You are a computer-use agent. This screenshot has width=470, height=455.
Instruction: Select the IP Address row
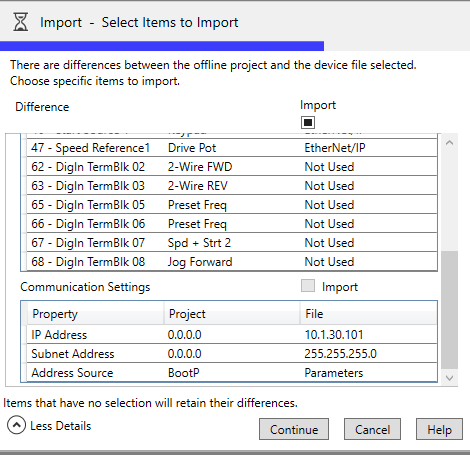pyautogui.click(x=232, y=335)
